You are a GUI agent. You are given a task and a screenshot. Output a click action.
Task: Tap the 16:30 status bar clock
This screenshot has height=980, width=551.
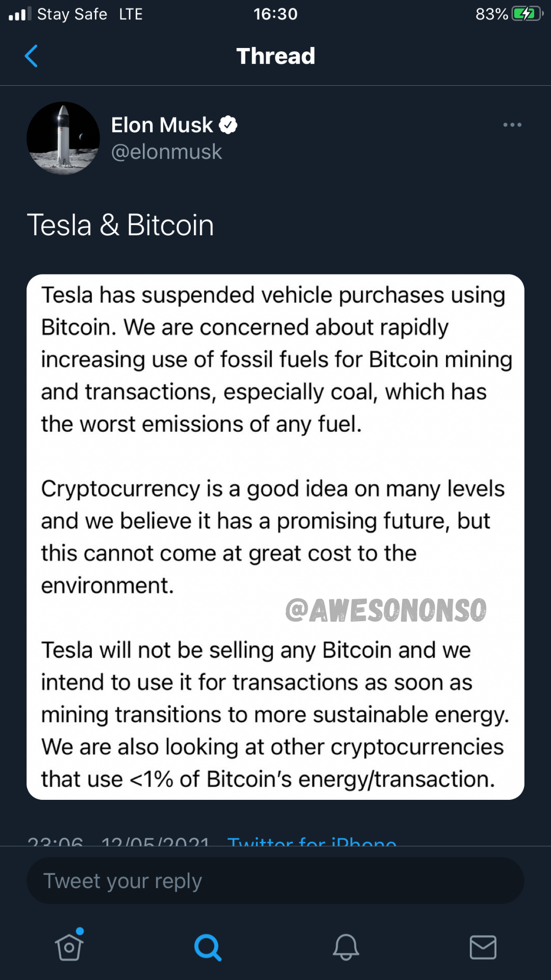(x=275, y=14)
